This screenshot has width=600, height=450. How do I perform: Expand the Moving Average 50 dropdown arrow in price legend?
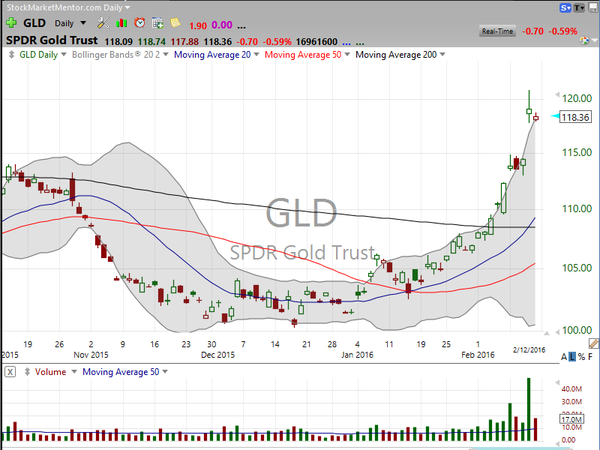[347, 54]
